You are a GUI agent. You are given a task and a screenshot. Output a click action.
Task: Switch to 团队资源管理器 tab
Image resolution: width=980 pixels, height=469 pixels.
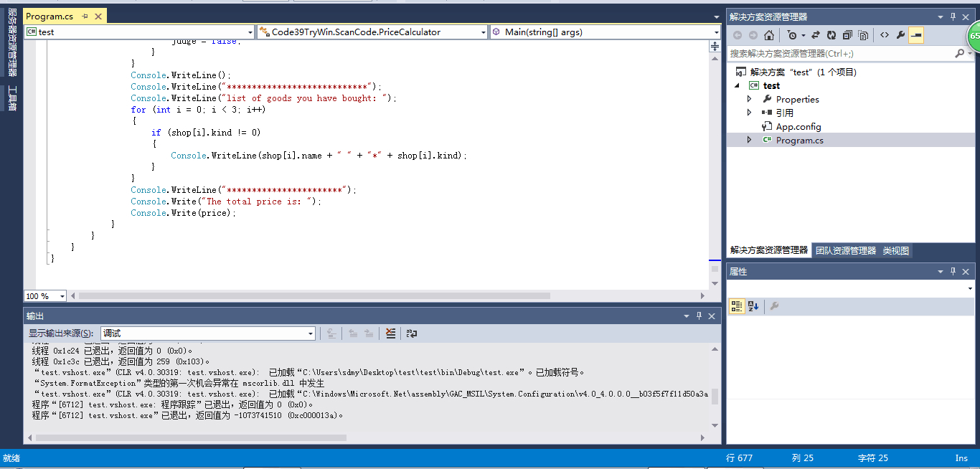pos(846,250)
